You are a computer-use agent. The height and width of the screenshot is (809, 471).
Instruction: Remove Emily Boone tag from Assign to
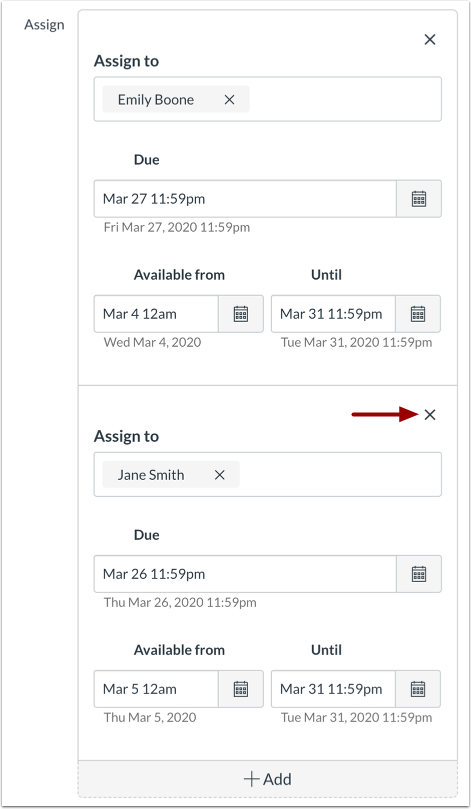click(x=230, y=100)
